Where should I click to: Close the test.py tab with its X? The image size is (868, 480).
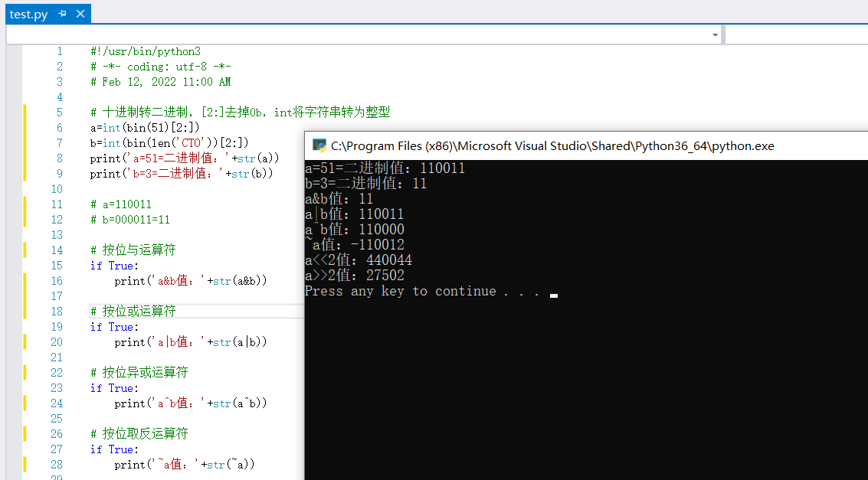tap(80, 13)
